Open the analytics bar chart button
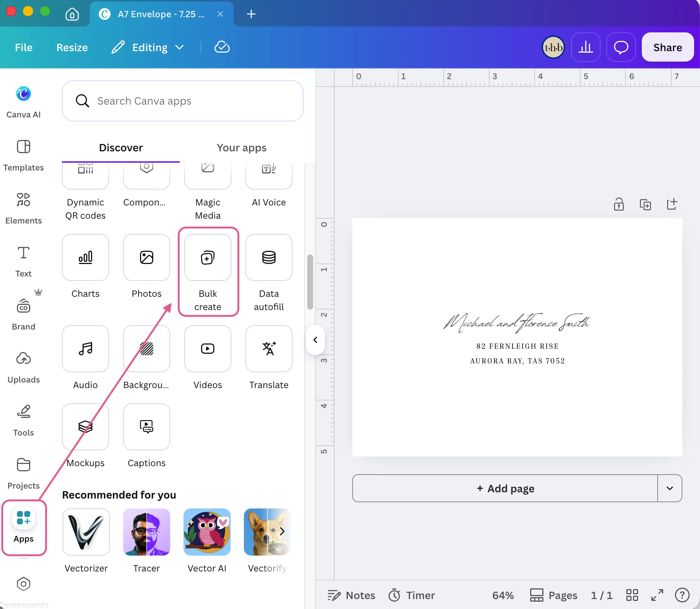The height and width of the screenshot is (609, 700). coord(586,47)
